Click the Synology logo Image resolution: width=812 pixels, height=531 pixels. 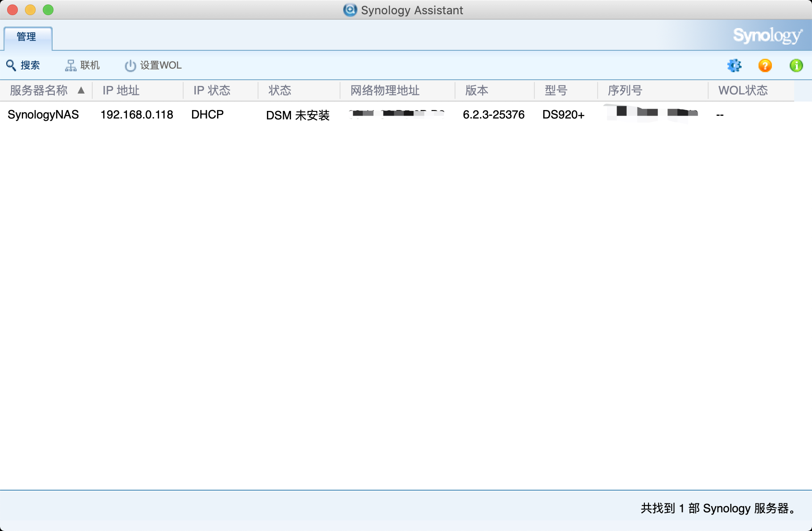tap(768, 35)
